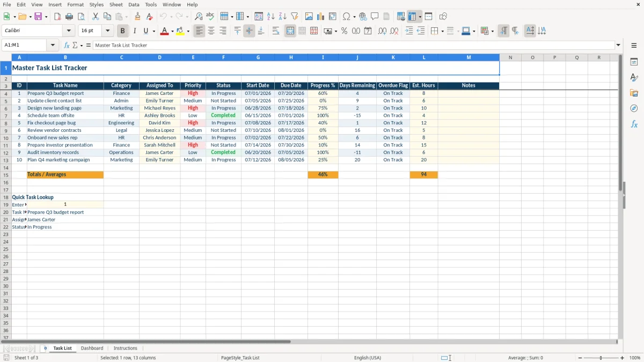Click Export as PDF icon
Viewport: 644px width, 362px height.
coord(57,17)
